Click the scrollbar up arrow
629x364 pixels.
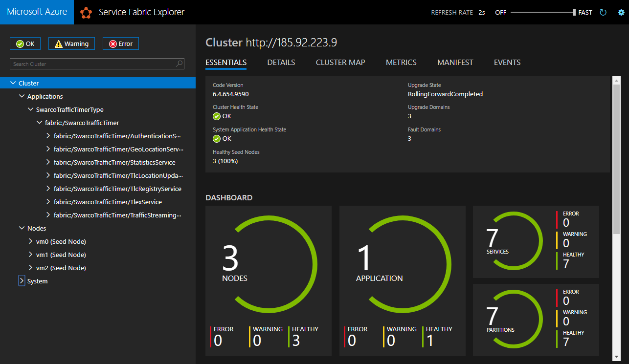tap(616, 80)
